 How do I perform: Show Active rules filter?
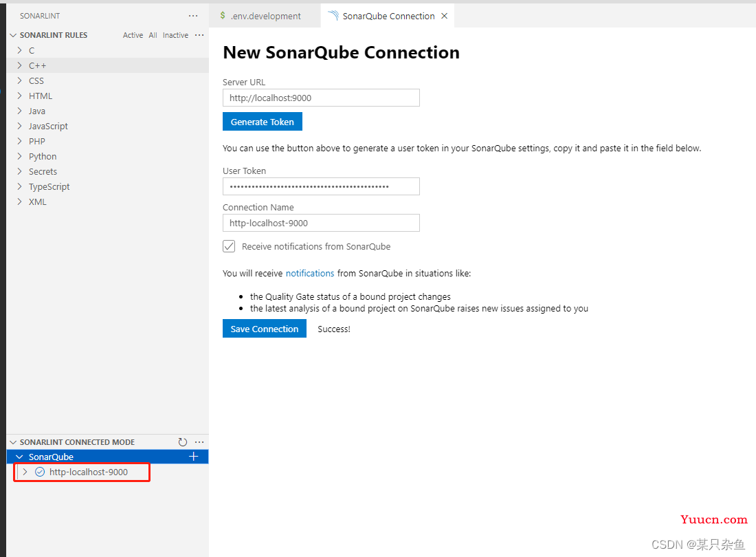pyautogui.click(x=133, y=35)
